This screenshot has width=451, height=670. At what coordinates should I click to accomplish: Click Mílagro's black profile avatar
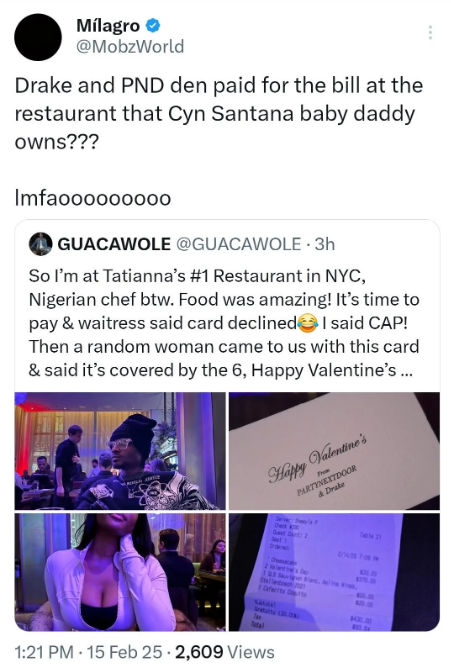pyautogui.click(x=38, y=37)
